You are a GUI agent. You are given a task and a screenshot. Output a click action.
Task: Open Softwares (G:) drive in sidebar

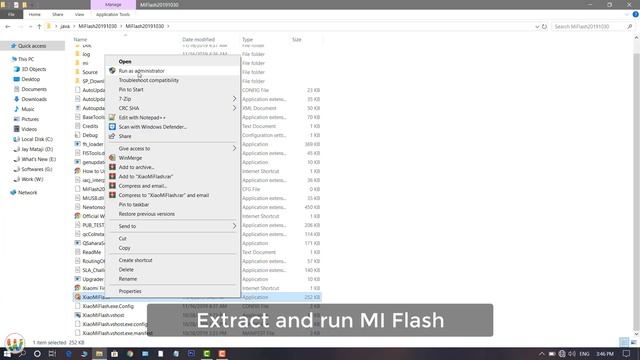[37, 169]
